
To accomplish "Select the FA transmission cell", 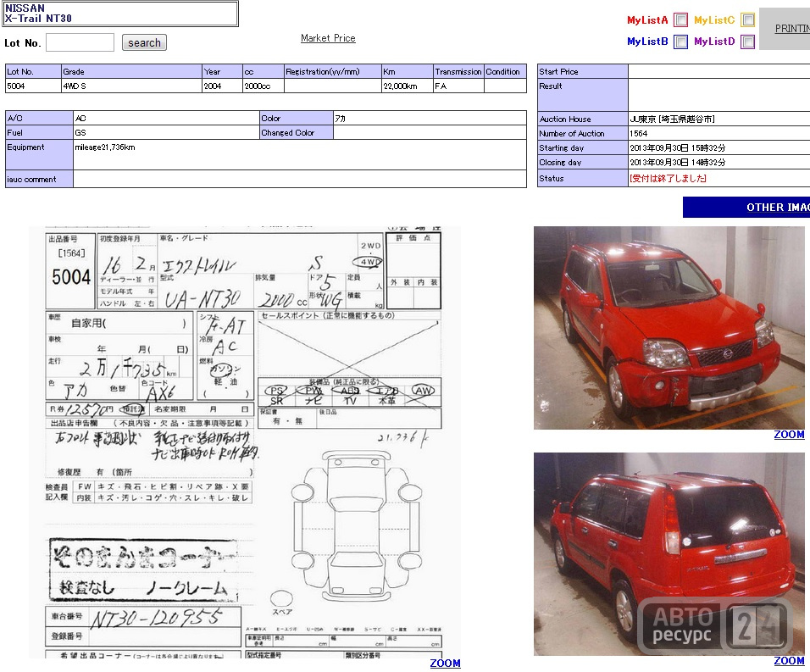I will point(458,86).
